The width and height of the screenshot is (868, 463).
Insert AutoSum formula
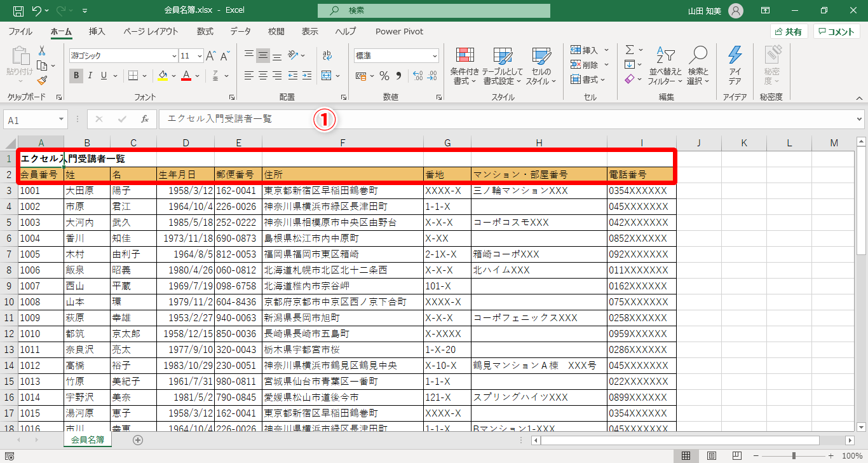point(630,50)
